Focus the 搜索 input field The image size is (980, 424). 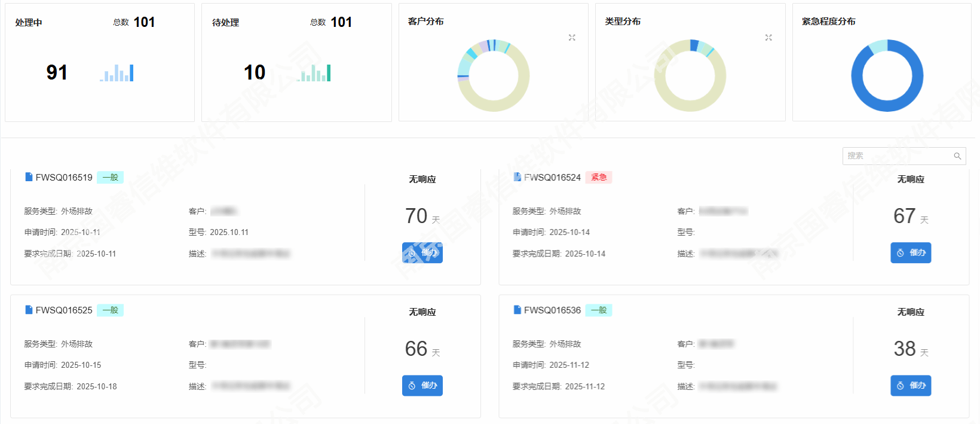(x=896, y=156)
